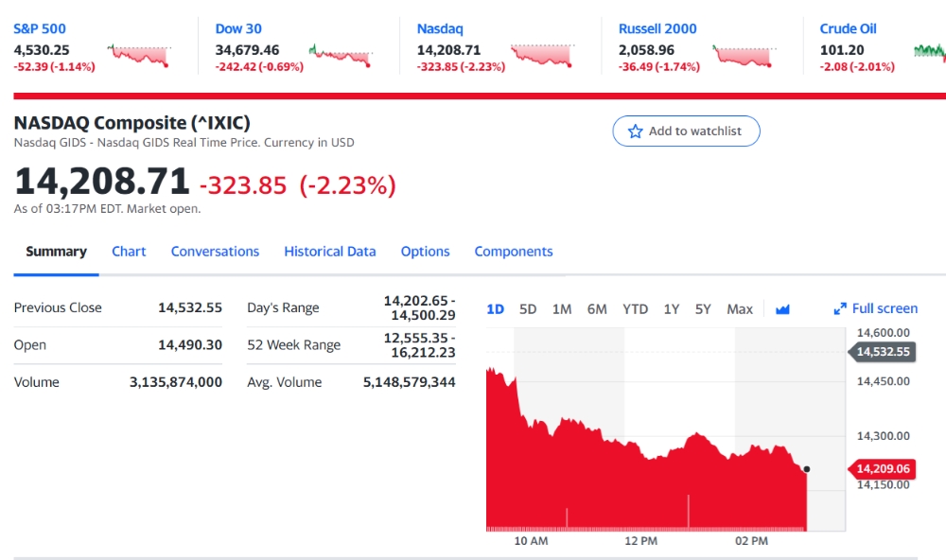
Task: Click the Avg. Volume value 5,148,579,344
Action: [409, 382]
